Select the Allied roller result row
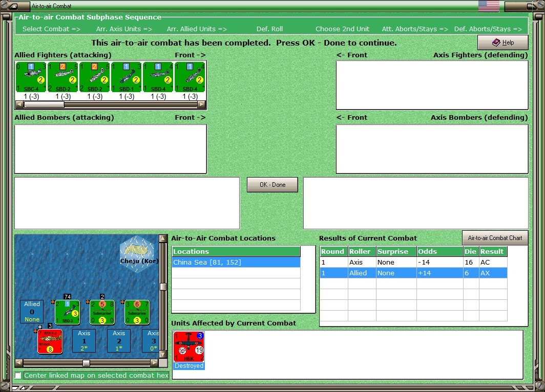This screenshot has height=392, width=545. point(413,273)
